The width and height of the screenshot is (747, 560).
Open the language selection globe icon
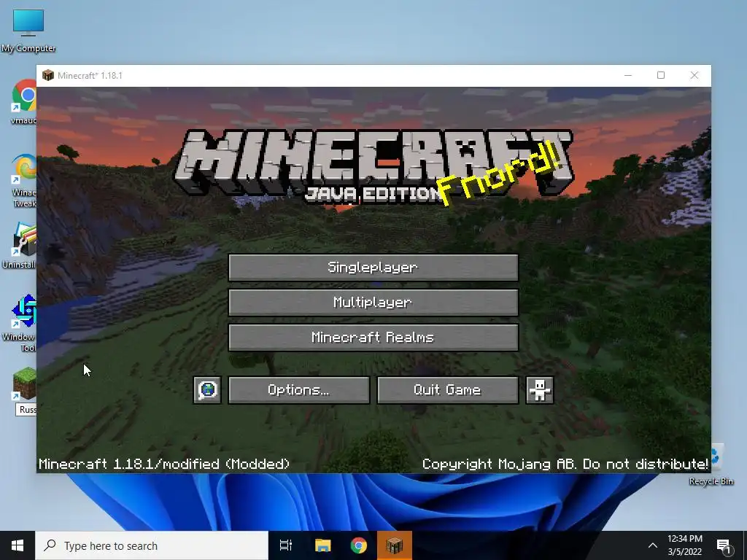tap(207, 390)
